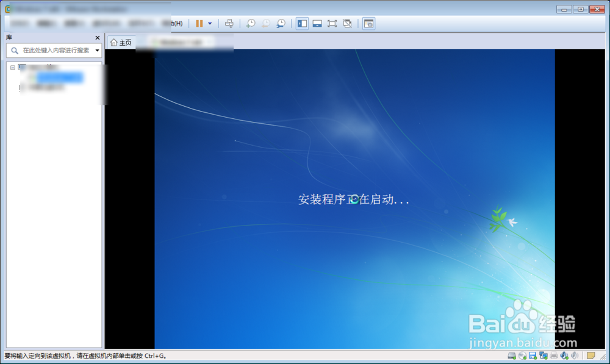This screenshot has width=610, height=364.
Task: Open the 帮助(H) help menu
Action: pyautogui.click(x=174, y=23)
